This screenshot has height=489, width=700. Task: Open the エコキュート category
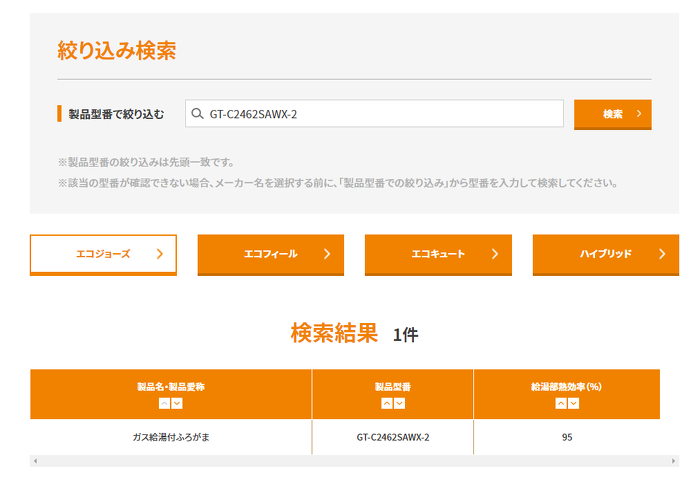438,254
